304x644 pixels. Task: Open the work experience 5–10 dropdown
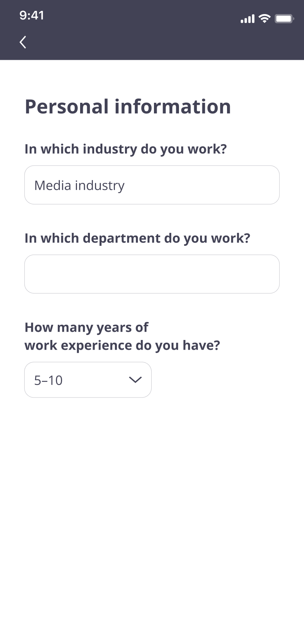(x=88, y=380)
